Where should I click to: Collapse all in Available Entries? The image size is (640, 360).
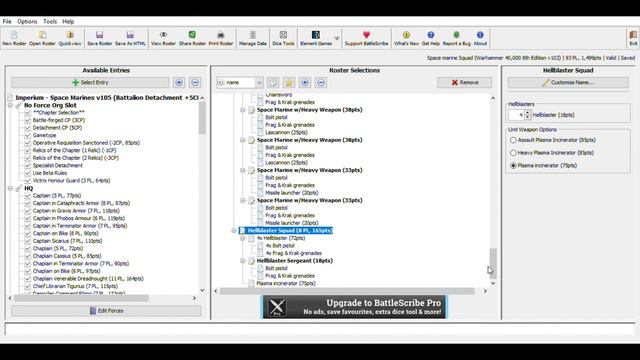[x=195, y=82]
